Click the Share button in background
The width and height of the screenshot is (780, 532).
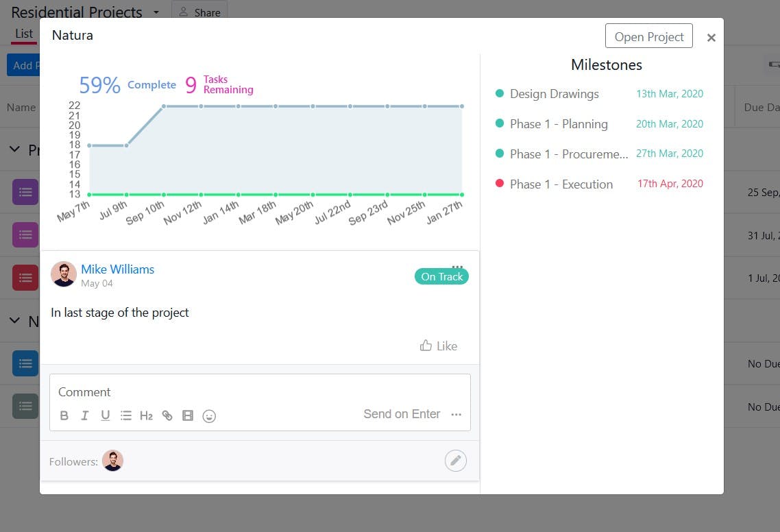199,11
